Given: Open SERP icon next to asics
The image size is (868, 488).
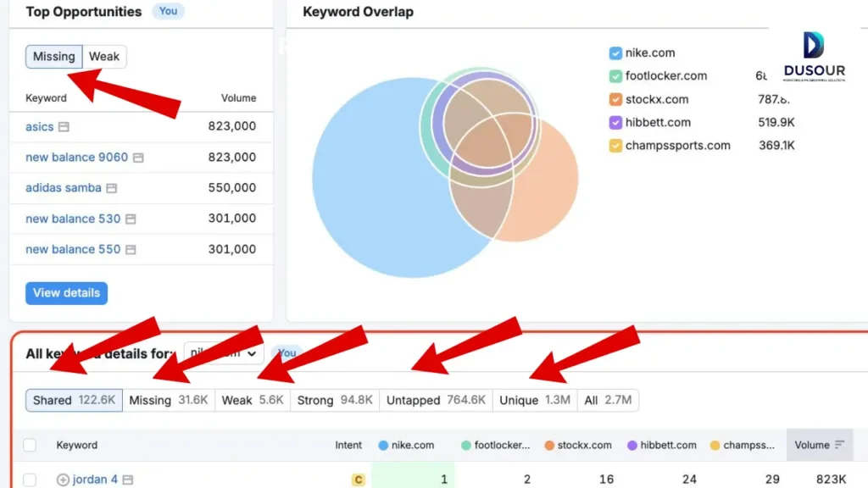Looking at the screenshot, I should 64,127.
